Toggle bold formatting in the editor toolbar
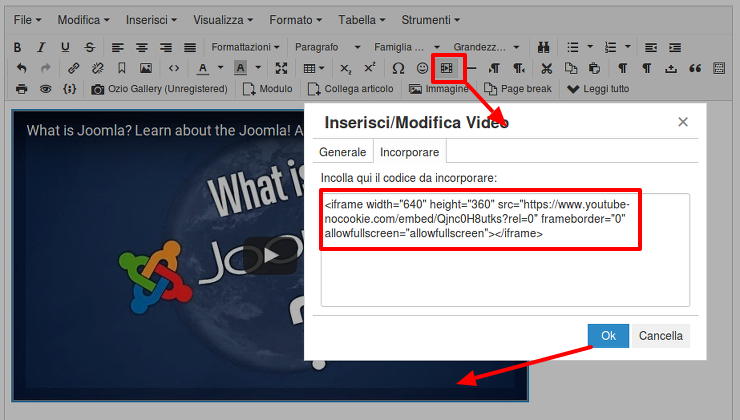Image resolution: width=740 pixels, height=420 pixels. coord(17,47)
